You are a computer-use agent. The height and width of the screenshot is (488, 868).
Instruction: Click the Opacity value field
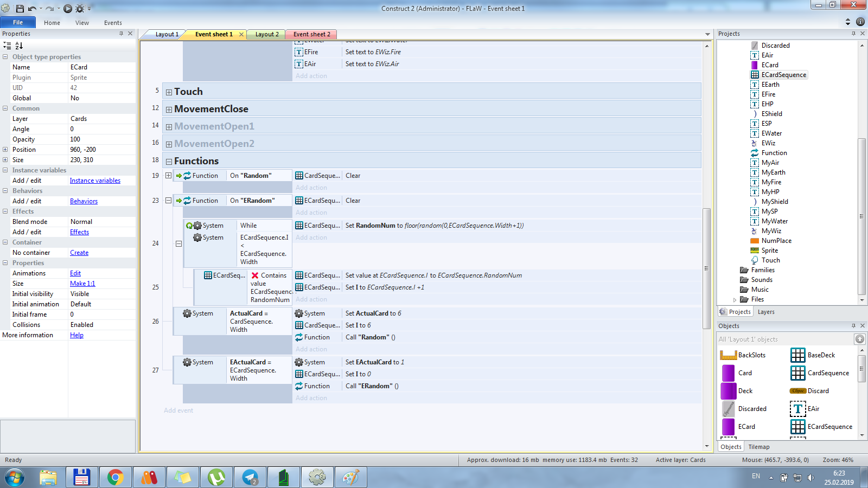[x=101, y=139]
